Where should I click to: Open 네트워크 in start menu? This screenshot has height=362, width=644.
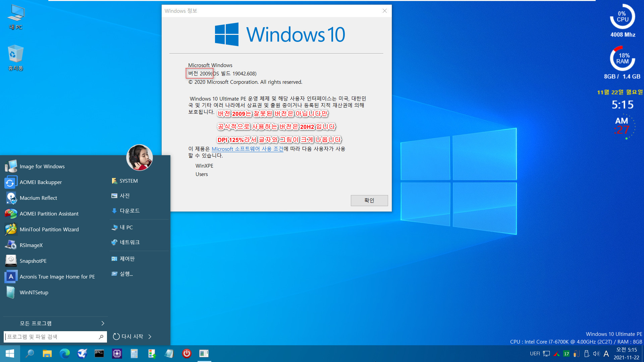click(x=140, y=242)
